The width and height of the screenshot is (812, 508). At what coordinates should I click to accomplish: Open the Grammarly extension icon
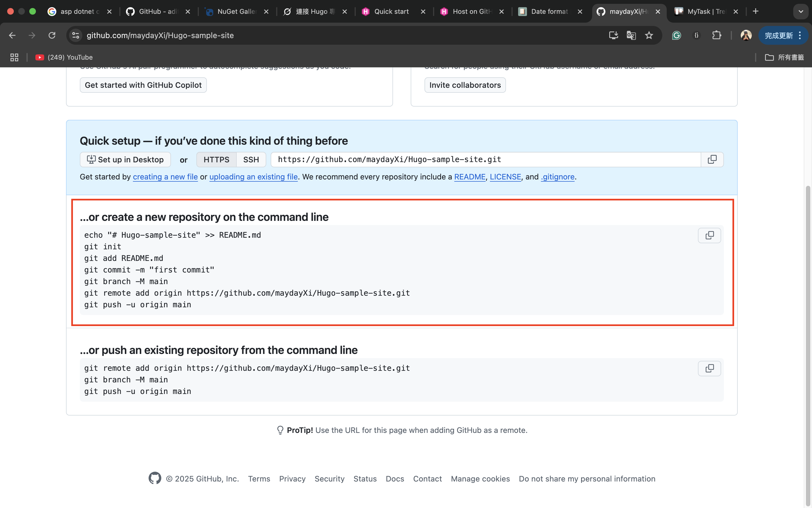[677, 35]
